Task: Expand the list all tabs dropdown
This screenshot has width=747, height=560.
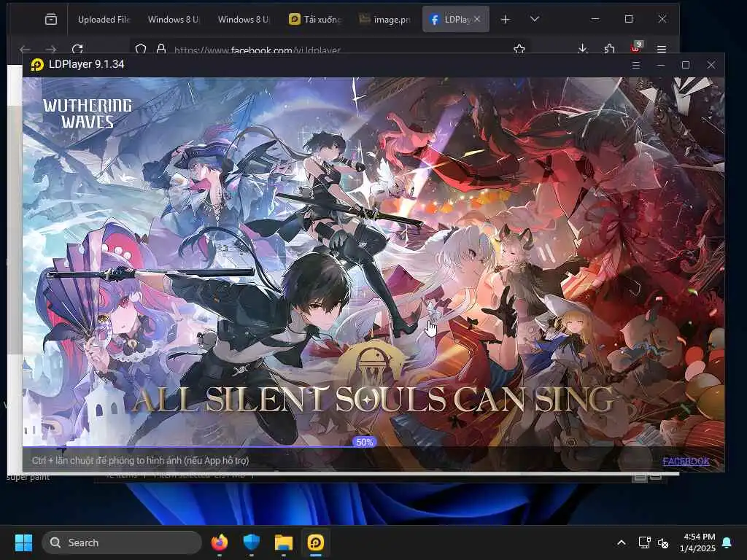Action: pos(535,19)
